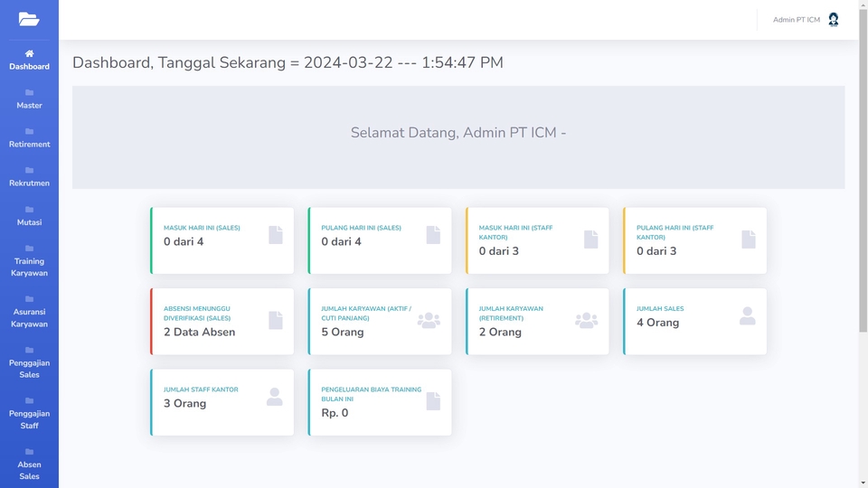Open the Penggajian Staff sidebar item
The image size is (868, 488).
tap(29, 412)
